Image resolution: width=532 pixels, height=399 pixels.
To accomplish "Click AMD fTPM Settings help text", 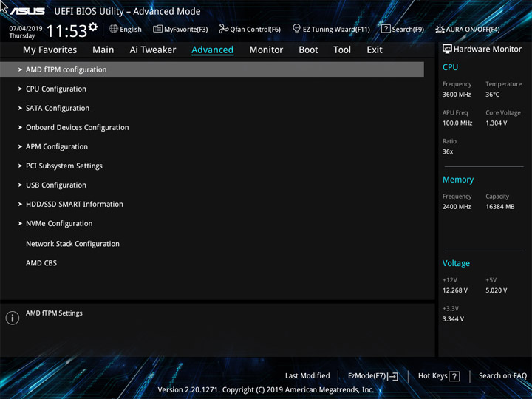I will click(54, 313).
